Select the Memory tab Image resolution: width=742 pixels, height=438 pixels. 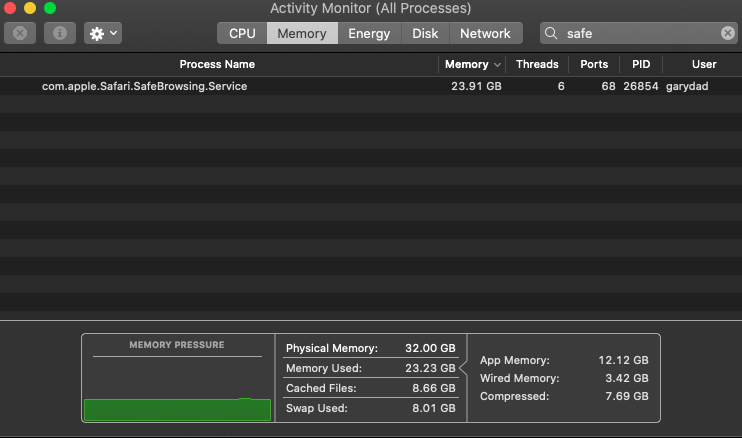point(302,33)
